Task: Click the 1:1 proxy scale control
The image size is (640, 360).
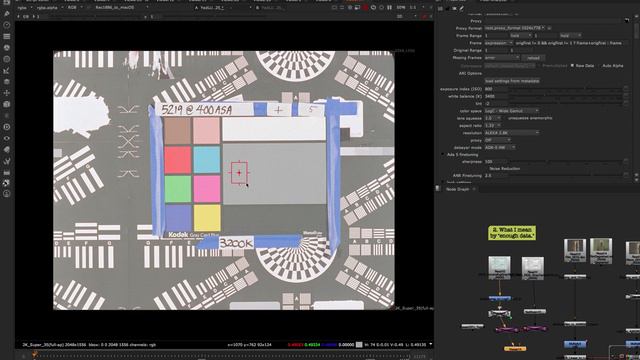Action: pos(413,8)
